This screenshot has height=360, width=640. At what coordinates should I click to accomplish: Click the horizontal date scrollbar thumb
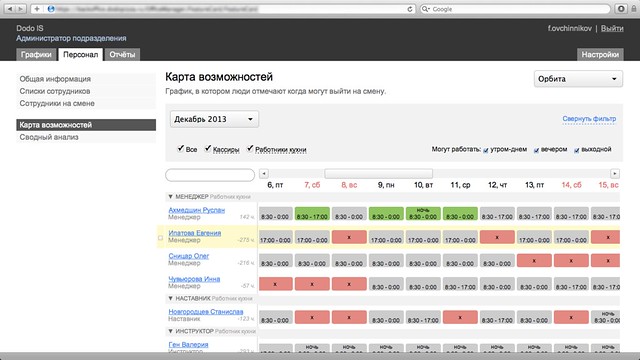pyautogui.click(x=378, y=173)
